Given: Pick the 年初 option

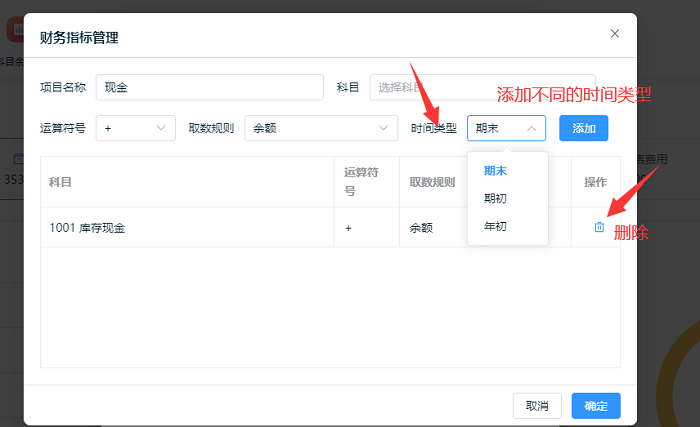Looking at the screenshot, I should (x=494, y=226).
